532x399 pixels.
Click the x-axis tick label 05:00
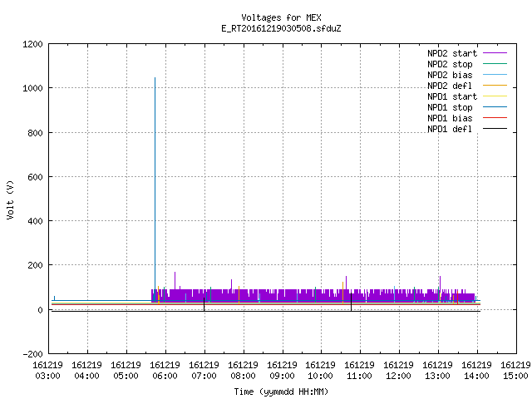point(126,377)
